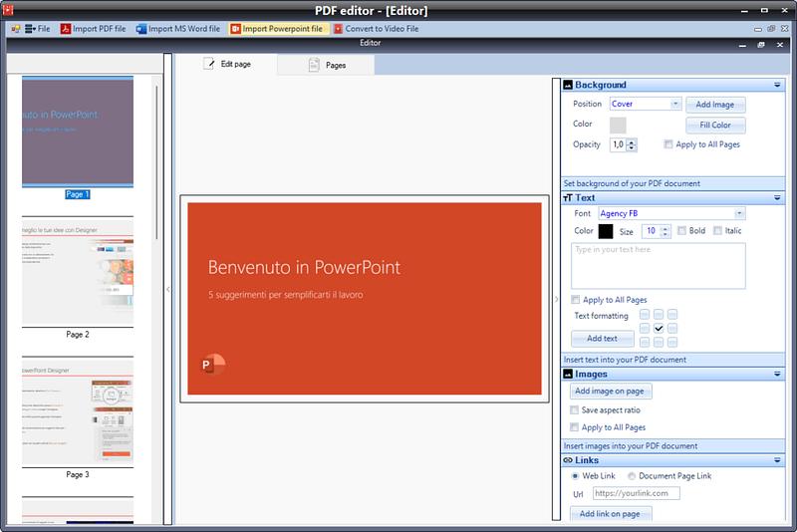This screenshot has width=797, height=532.
Task: Click the Type in your text here box
Action: point(659,266)
